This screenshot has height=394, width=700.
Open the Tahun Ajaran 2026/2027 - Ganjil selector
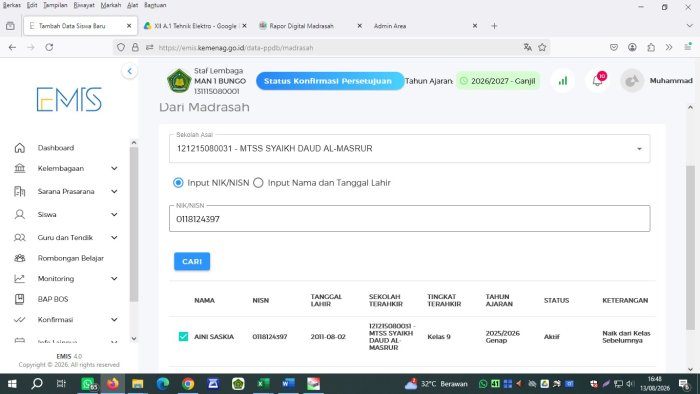pyautogui.click(x=498, y=81)
